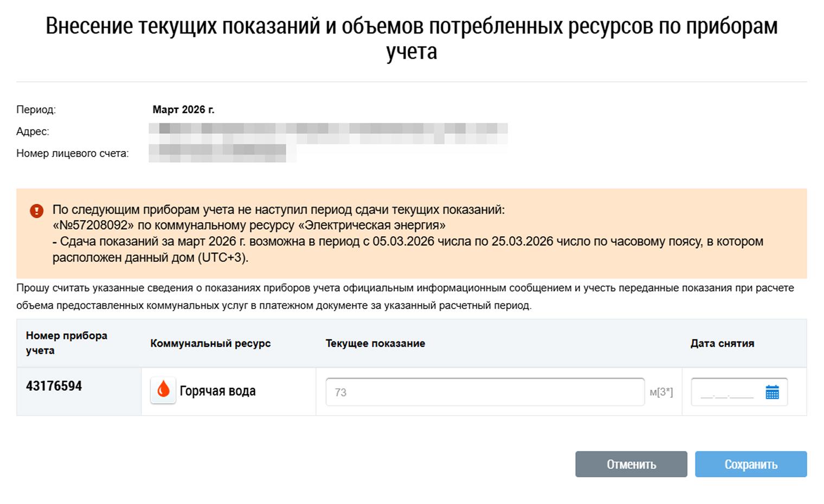The width and height of the screenshot is (824, 504).
Task: Click the Текущее показание column header
Action: click(x=375, y=344)
